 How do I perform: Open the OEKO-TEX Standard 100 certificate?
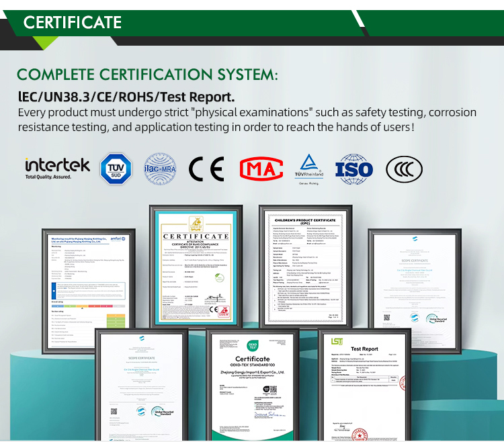[253, 384]
